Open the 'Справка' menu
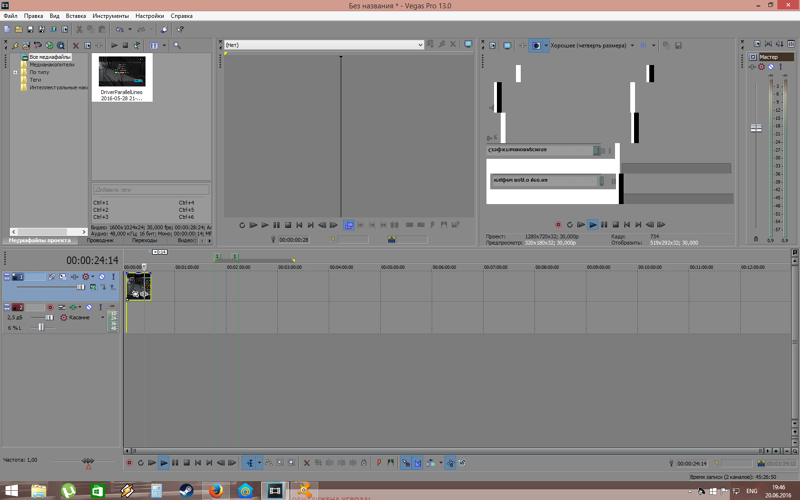The width and height of the screenshot is (800, 500). tap(181, 16)
